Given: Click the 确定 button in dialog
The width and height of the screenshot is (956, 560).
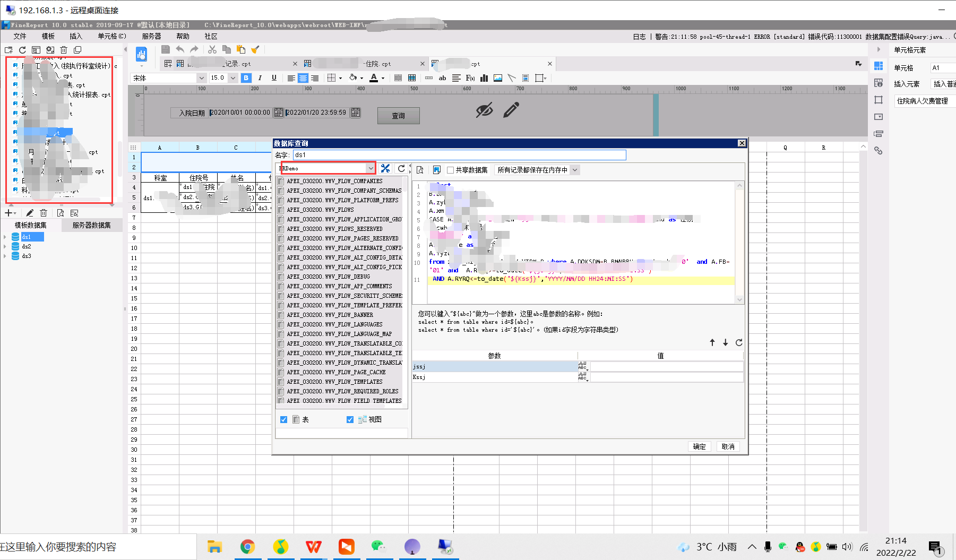Looking at the screenshot, I should pos(699,446).
